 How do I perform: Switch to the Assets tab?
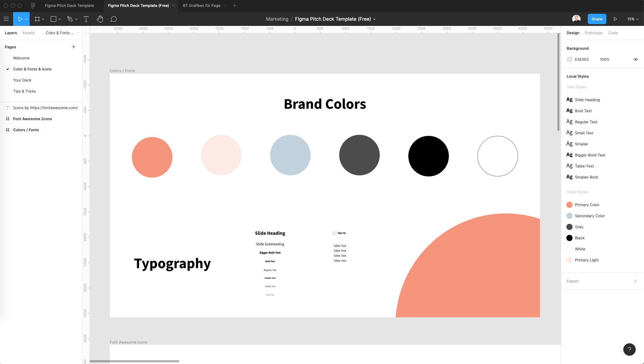[28, 33]
